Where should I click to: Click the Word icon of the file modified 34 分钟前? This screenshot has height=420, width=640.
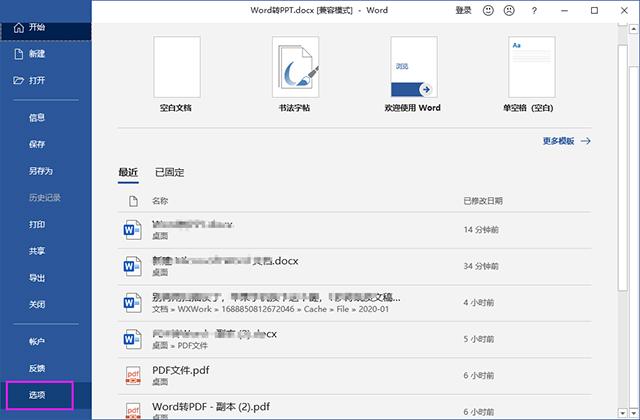(x=132, y=266)
